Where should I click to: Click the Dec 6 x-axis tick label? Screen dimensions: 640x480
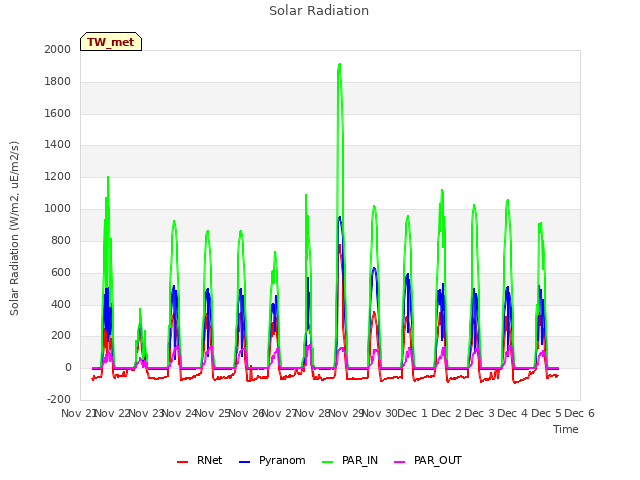click(579, 413)
